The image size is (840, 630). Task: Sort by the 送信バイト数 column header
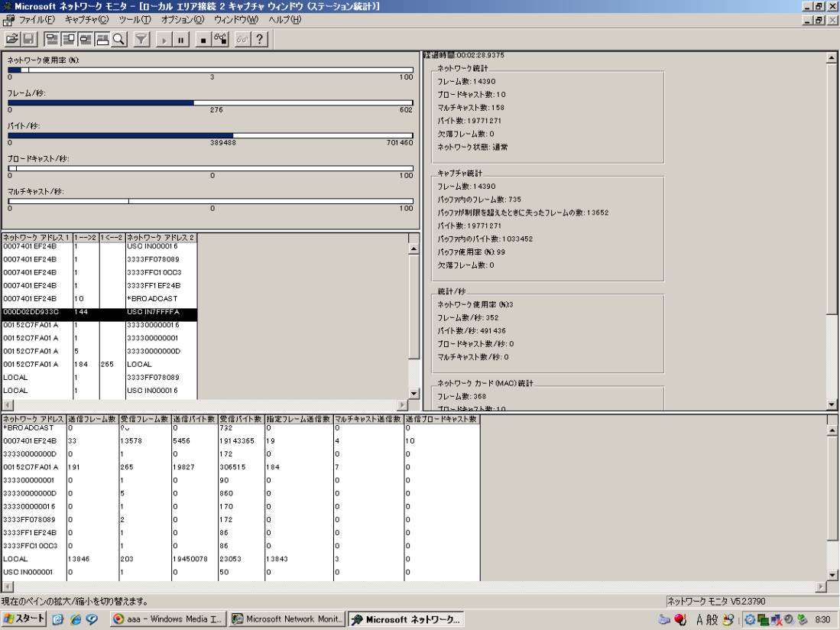(x=194, y=419)
